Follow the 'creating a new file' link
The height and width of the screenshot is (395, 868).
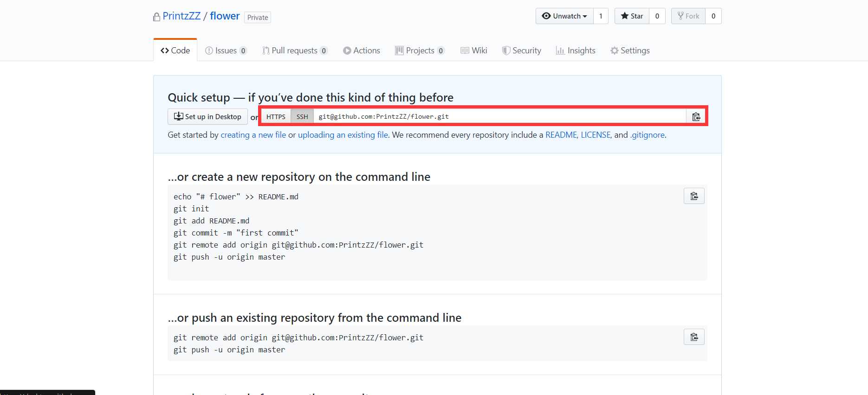253,135
